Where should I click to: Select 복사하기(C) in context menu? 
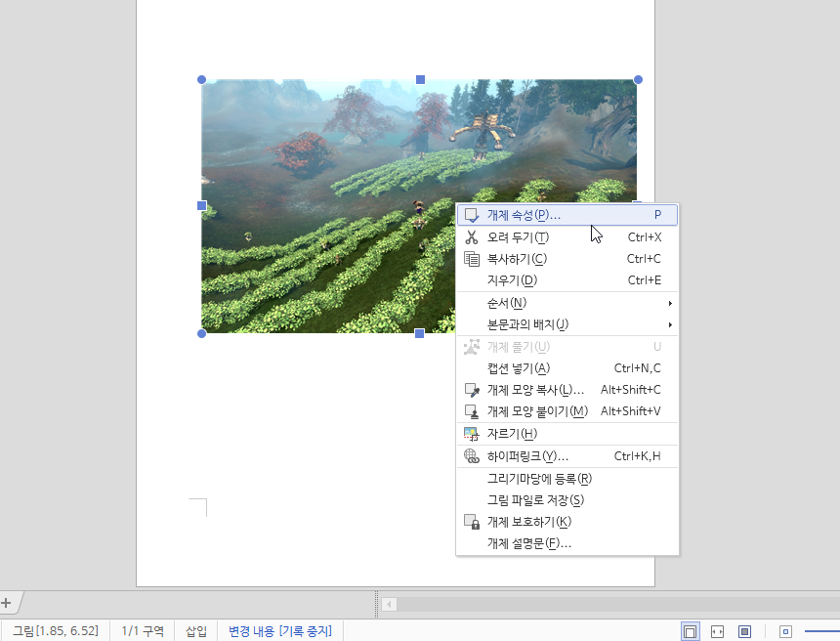(x=567, y=259)
